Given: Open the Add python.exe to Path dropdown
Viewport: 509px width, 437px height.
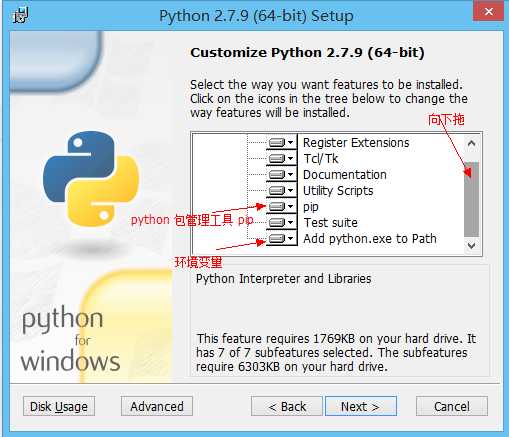Looking at the screenshot, I should pyautogui.click(x=281, y=238).
